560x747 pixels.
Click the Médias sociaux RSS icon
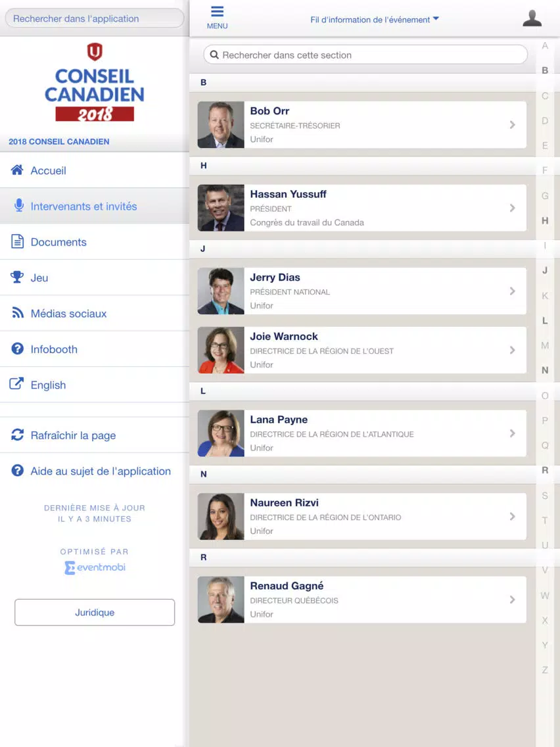pos(18,313)
